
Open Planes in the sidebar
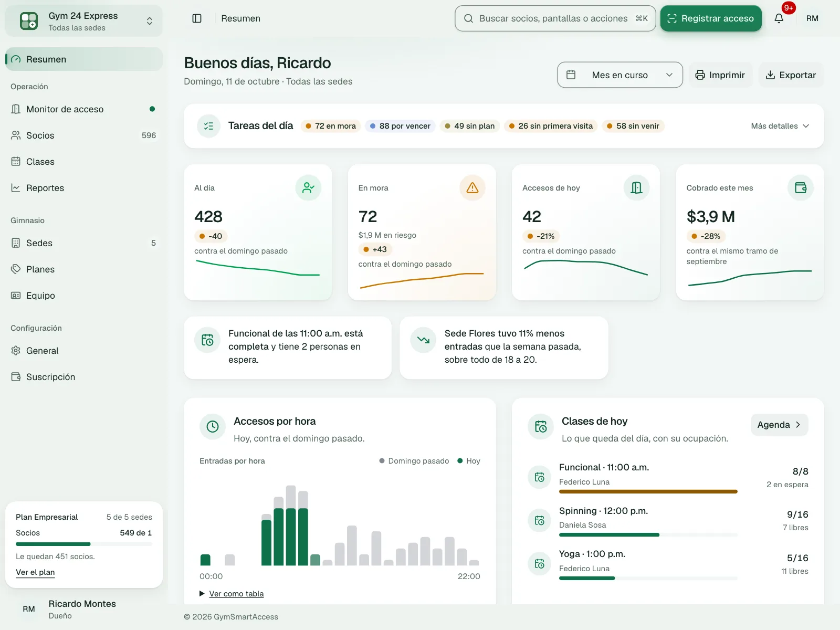[84, 269]
